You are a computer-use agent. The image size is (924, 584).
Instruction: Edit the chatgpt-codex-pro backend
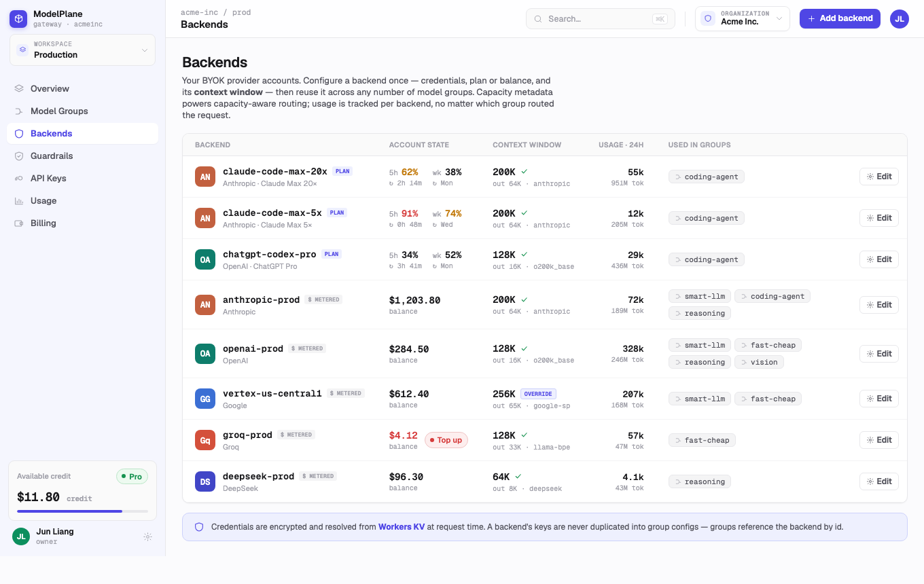point(879,259)
